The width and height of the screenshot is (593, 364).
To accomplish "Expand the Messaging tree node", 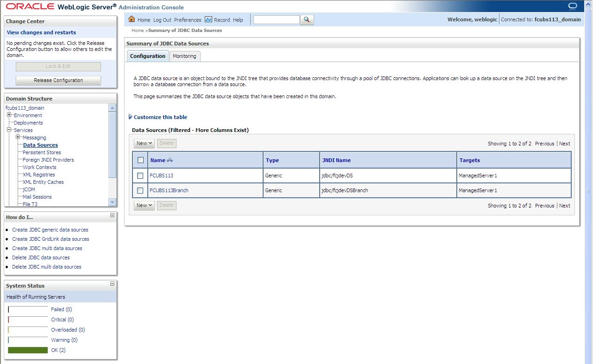I will click(18, 137).
